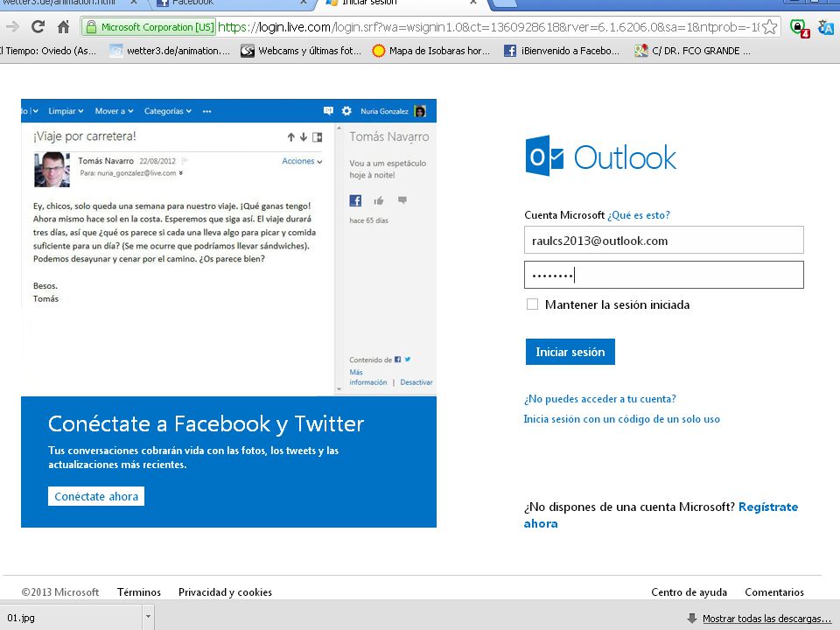Click the Facebook icon beside Contenido de
This screenshot has height=630, width=840.
[x=397, y=360]
